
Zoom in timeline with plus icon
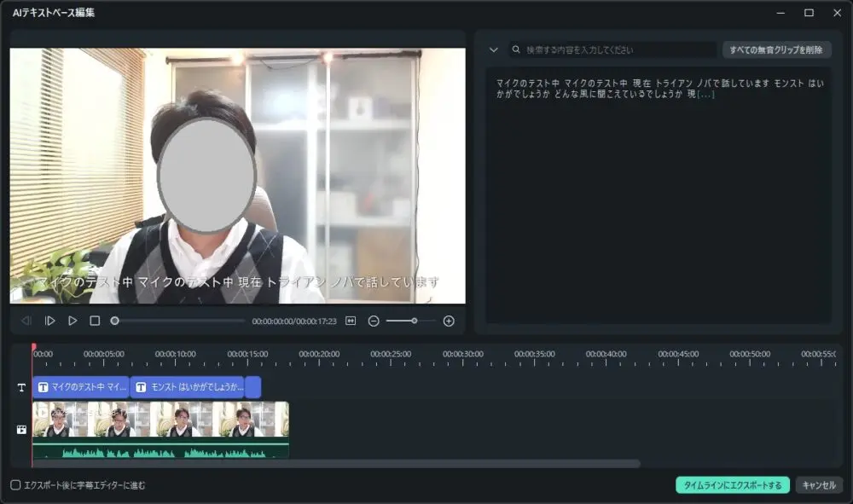449,321
